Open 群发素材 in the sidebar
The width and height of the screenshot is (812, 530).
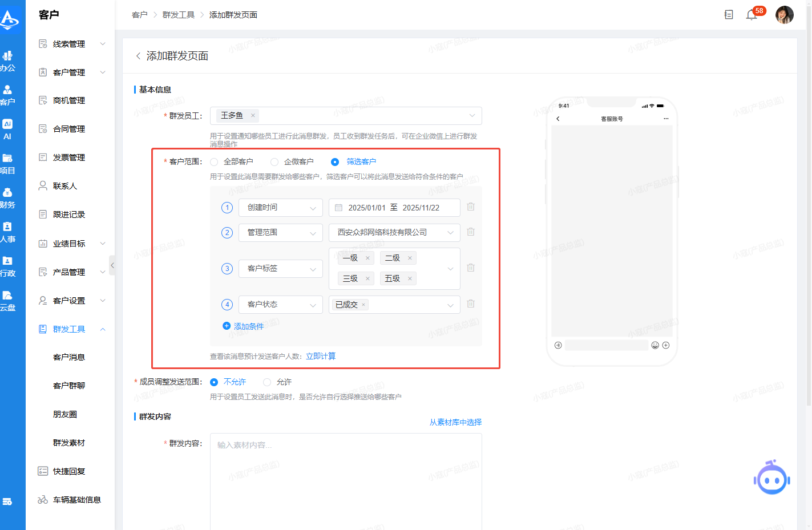click(x=69, y=443)
